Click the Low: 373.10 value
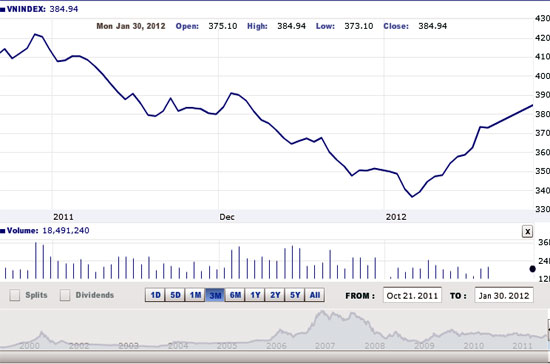The image size is (550, 364). (x=344, y=26)
